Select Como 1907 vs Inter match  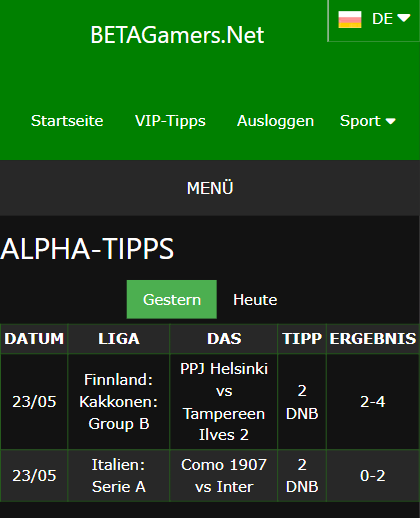tap(224, 476)
